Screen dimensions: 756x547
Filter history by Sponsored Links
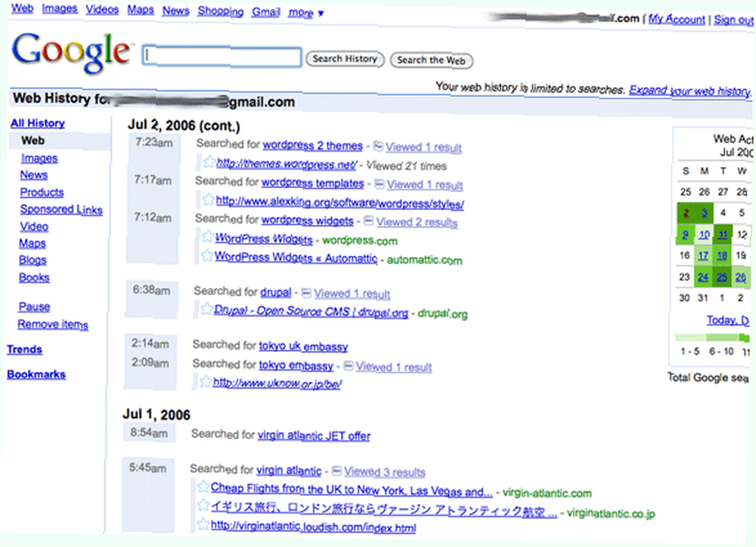[61, 209]
